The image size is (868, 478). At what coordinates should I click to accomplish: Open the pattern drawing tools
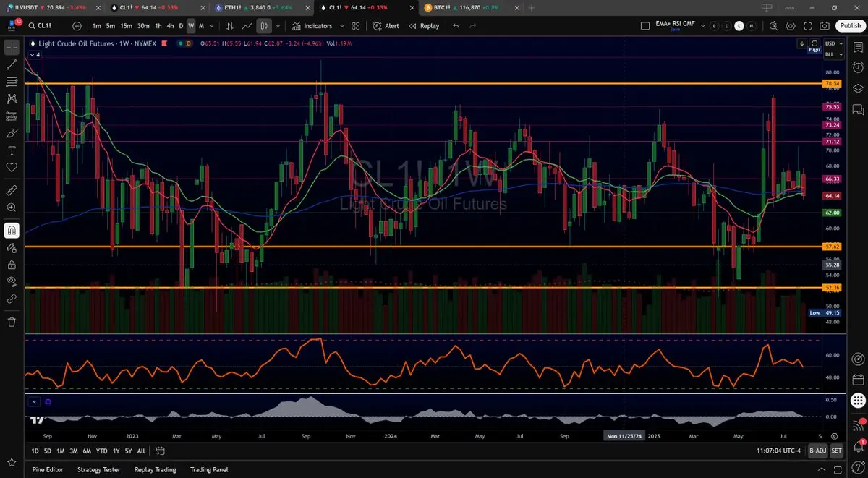[x=12, y=99]
